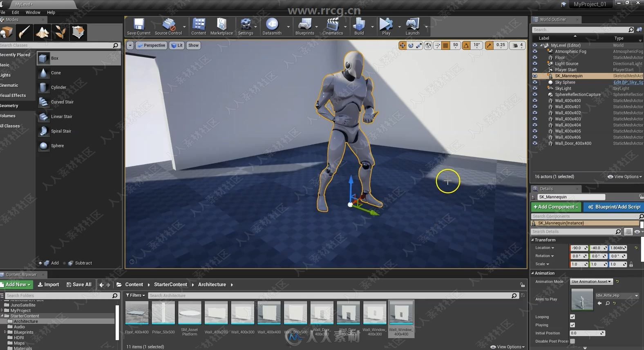Toggle surface snapping icon in viewport
644x350 pixels.
click(437, 45)
